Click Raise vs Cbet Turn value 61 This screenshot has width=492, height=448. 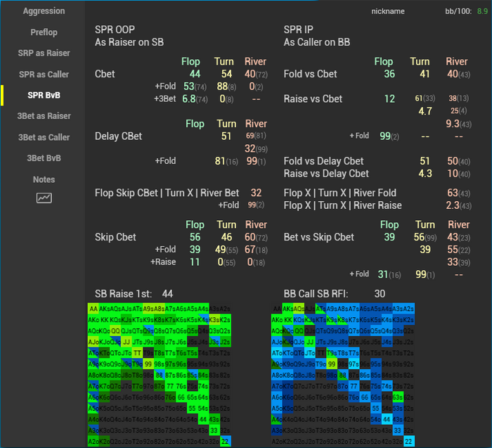click(x=419, y=98)
